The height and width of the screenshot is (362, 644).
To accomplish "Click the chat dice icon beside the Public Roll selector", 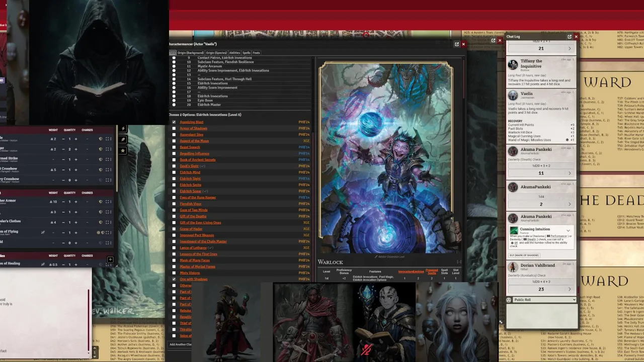I will [509, 300].
